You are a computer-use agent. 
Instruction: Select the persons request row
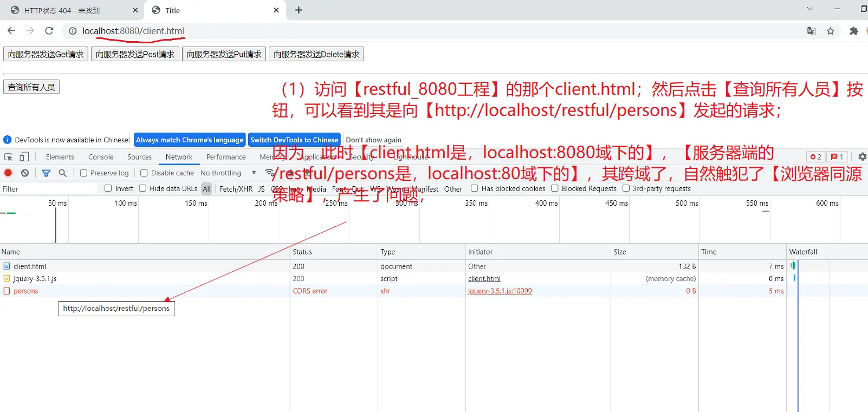coord(26,291)
